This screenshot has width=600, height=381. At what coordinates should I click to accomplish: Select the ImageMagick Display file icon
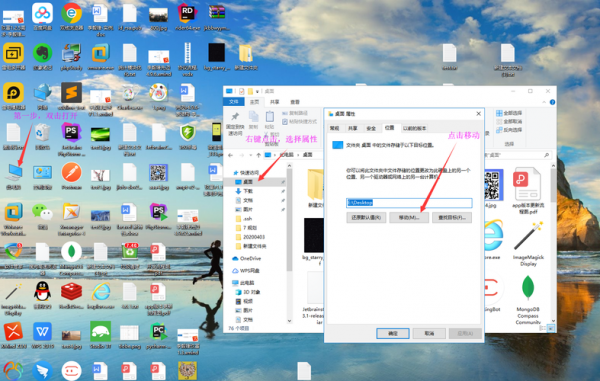(x=528, y=245)
